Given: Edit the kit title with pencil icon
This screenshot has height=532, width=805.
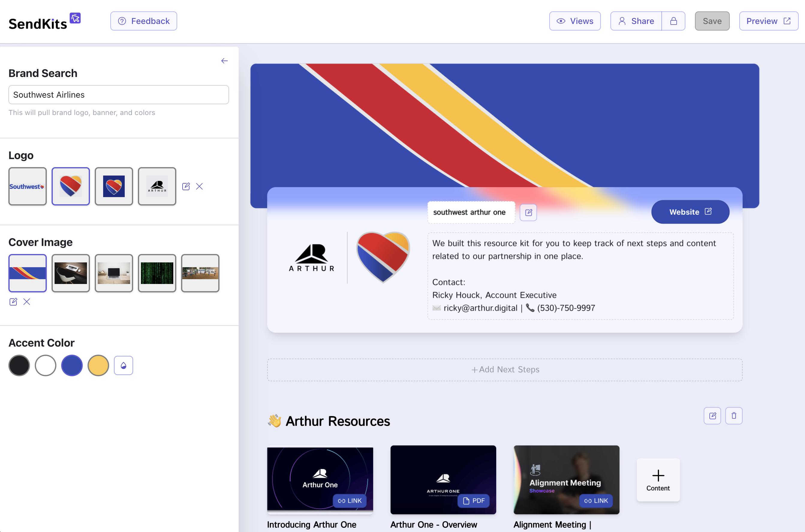Looking at the screenshot, I should (528, 212).
